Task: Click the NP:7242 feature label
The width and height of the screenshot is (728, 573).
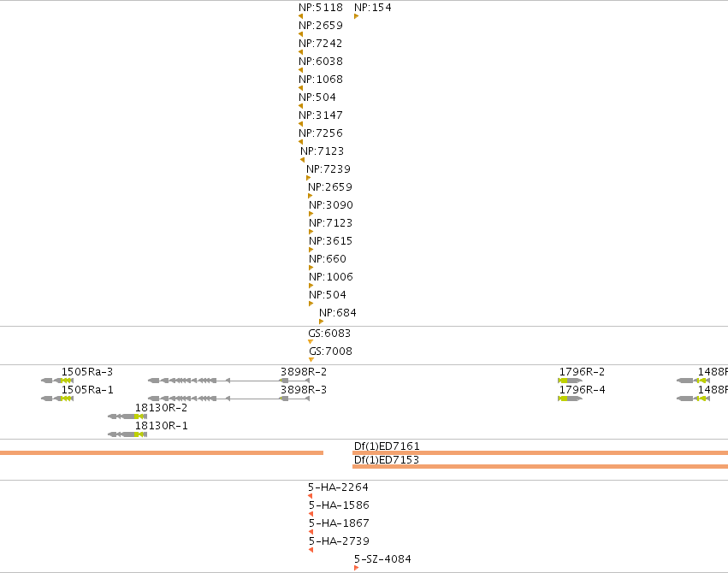Action: tap(320, 43)
